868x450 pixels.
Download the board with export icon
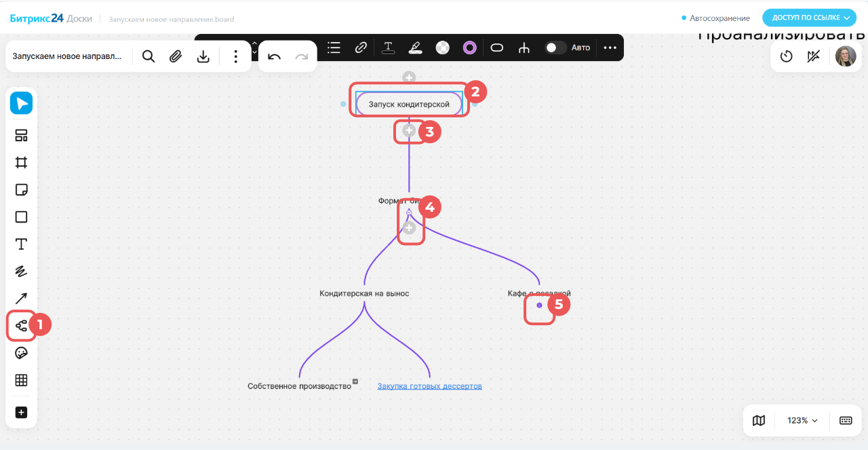pos(203,56)
